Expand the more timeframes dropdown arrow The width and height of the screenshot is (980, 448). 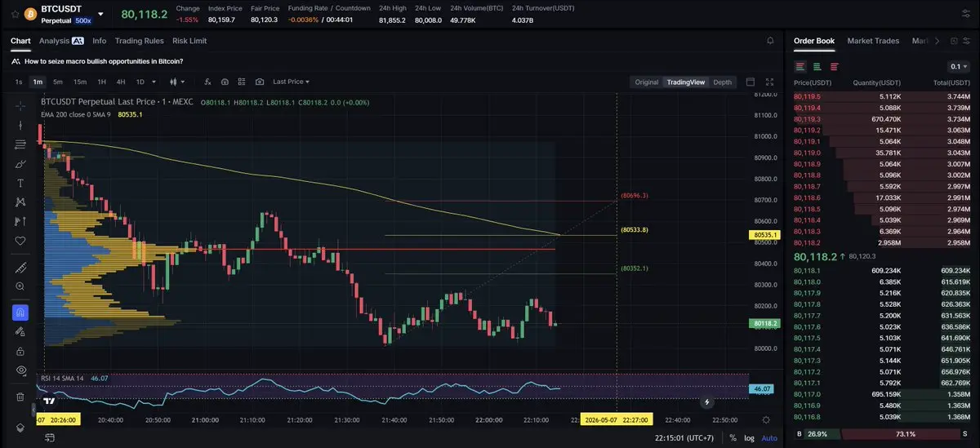[x=155, y=82]
